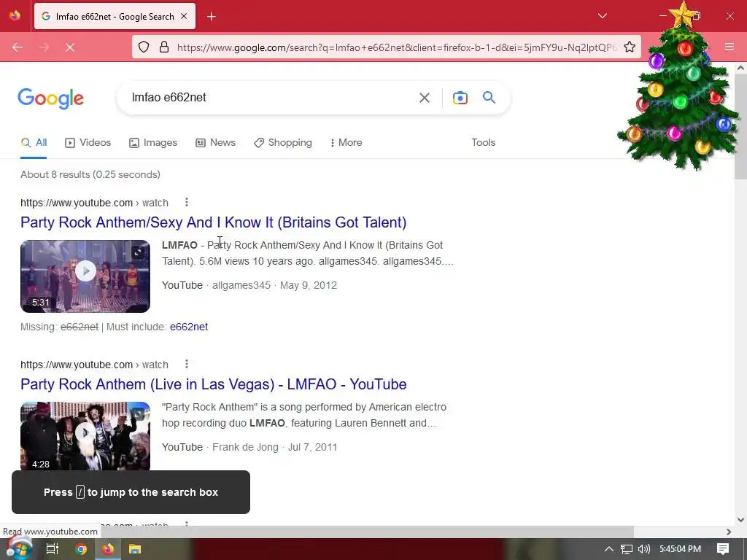Open the three-dot menu of the Britains Got Talent result
Screen dimensions: 747x560
click(187, 203)
